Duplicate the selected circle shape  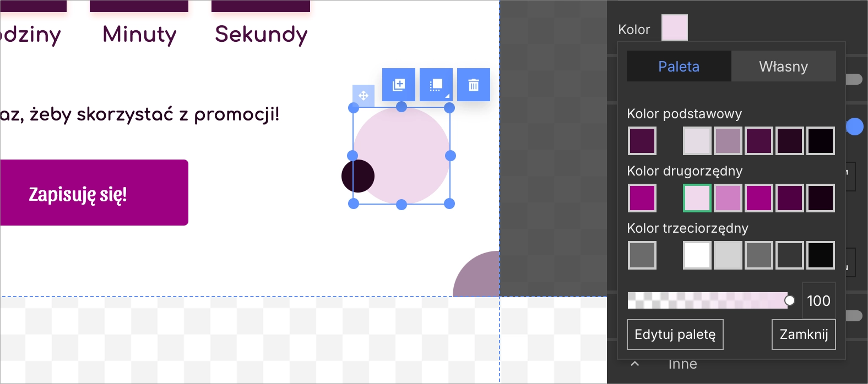pyautogui.click(x=399, y=85)
